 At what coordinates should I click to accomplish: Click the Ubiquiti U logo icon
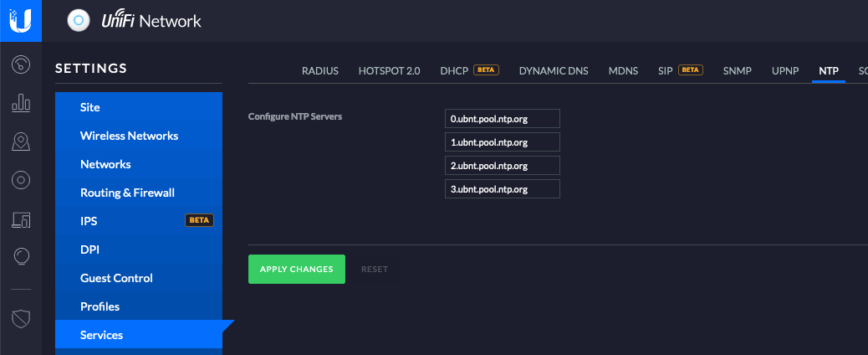click(20, 21)
